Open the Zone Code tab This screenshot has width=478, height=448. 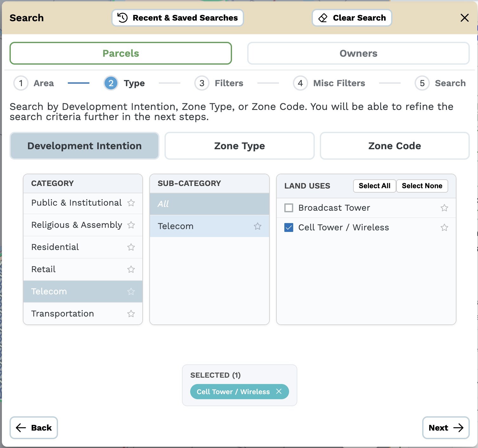[394, 146]
